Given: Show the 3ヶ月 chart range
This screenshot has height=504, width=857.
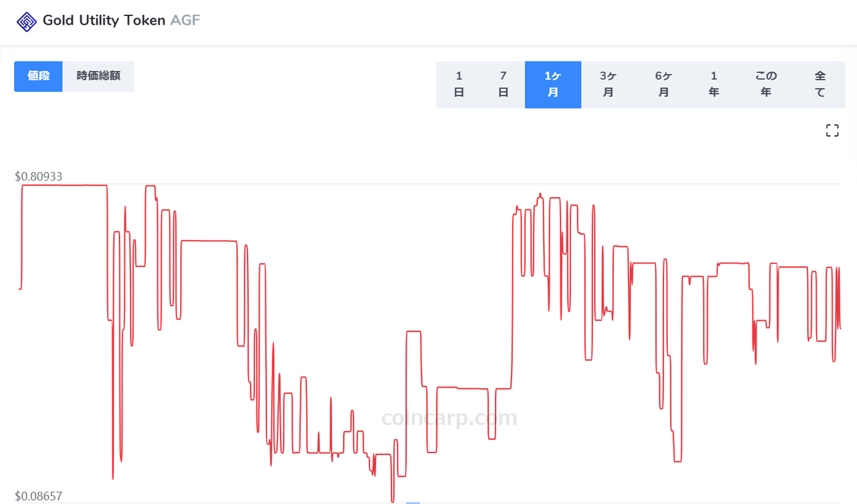Looking at the screenshot, I should pos(608,84).
